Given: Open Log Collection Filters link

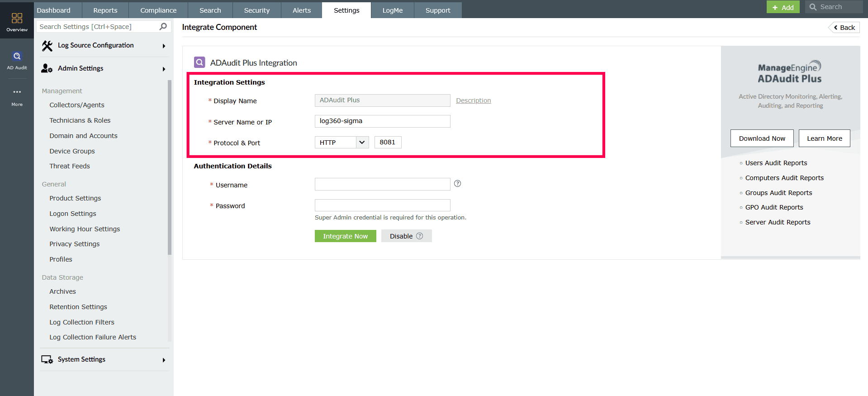Looking at the screenshot, I should [82, 322].
